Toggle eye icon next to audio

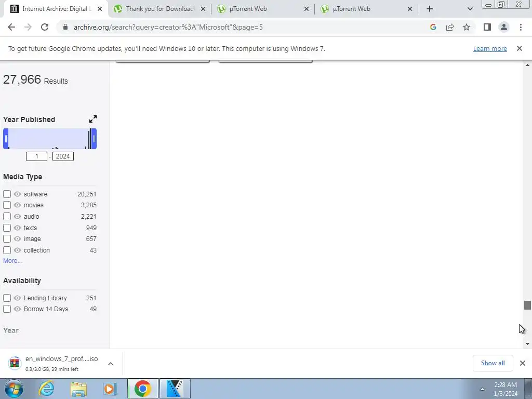tap(17, 217)
